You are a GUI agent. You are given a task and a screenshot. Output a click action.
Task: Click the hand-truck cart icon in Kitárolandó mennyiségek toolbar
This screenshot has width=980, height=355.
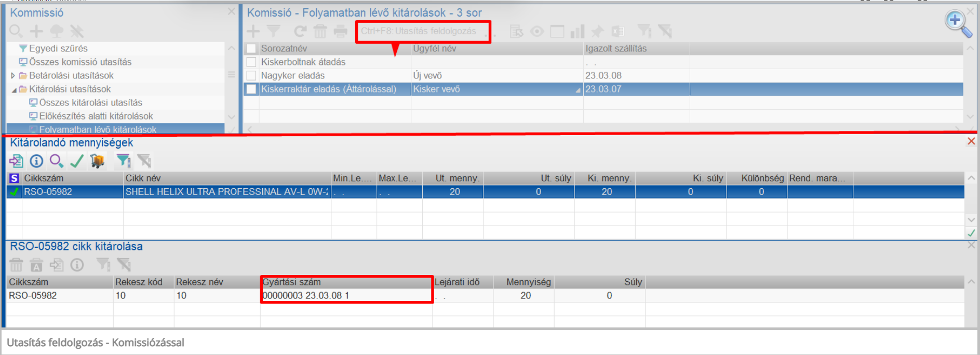pos(97,161)
